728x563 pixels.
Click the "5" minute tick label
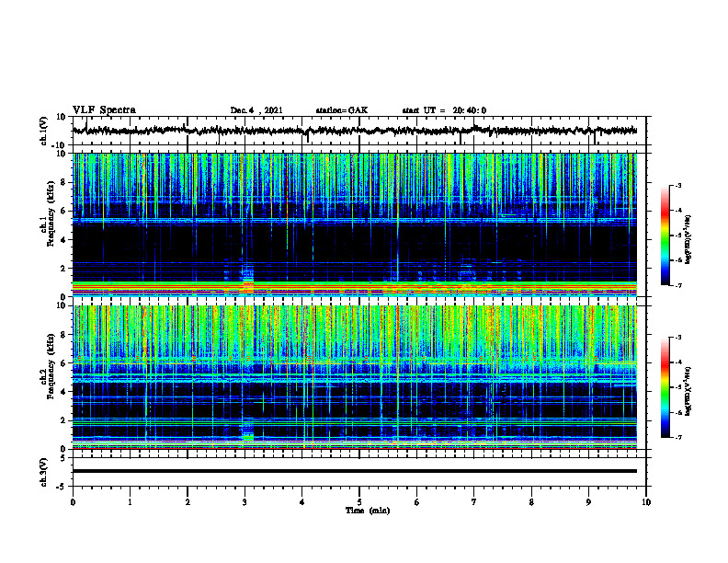tap(359, 502)
